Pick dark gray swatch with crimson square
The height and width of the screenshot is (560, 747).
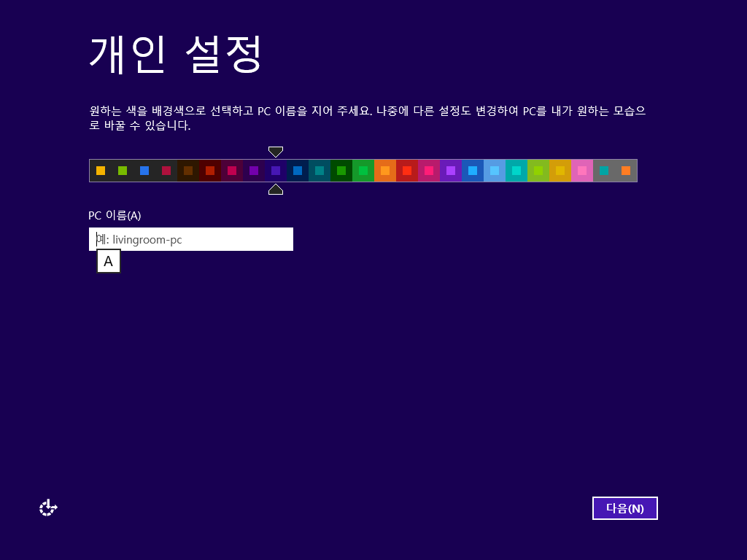tap(166, 171)
